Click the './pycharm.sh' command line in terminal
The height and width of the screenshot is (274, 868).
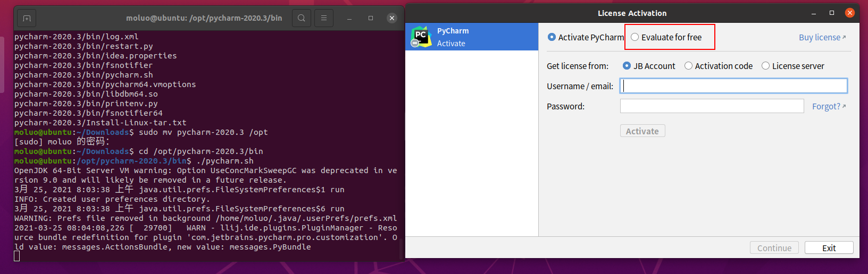pos(134,161)
